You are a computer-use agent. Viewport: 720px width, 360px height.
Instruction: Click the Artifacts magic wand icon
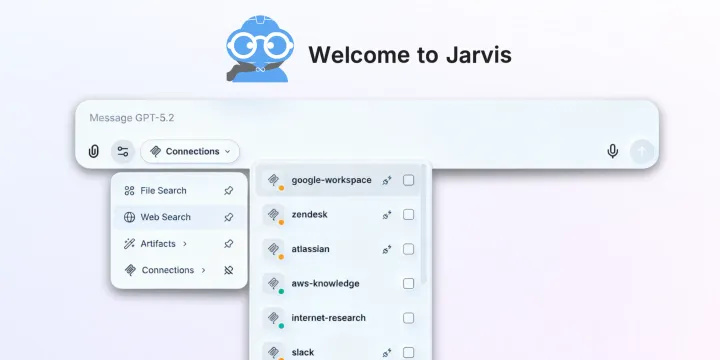pyautogui.click(x=129, y=244)
